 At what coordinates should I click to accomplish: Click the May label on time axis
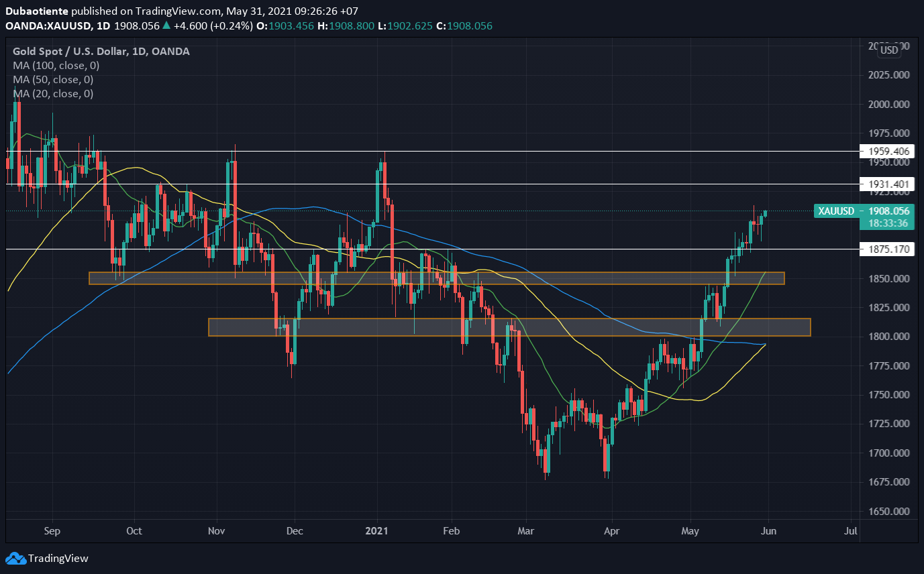point(690,531)
